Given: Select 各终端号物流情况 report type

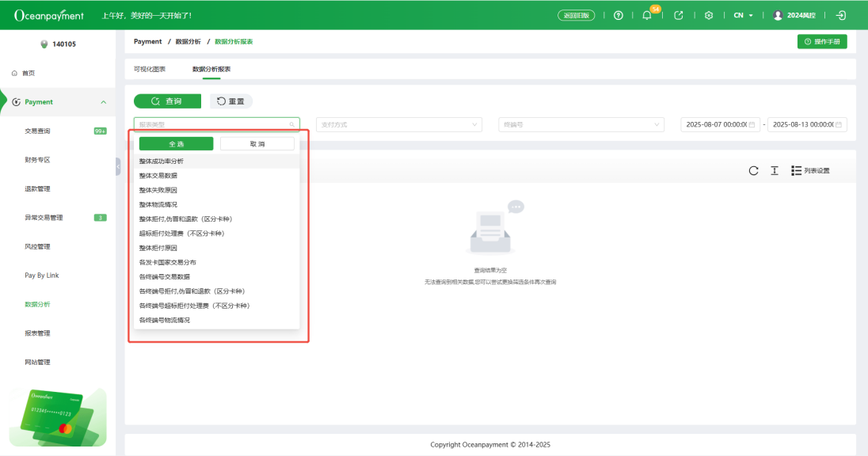Looking at the screenshot, I should point(216,320).
